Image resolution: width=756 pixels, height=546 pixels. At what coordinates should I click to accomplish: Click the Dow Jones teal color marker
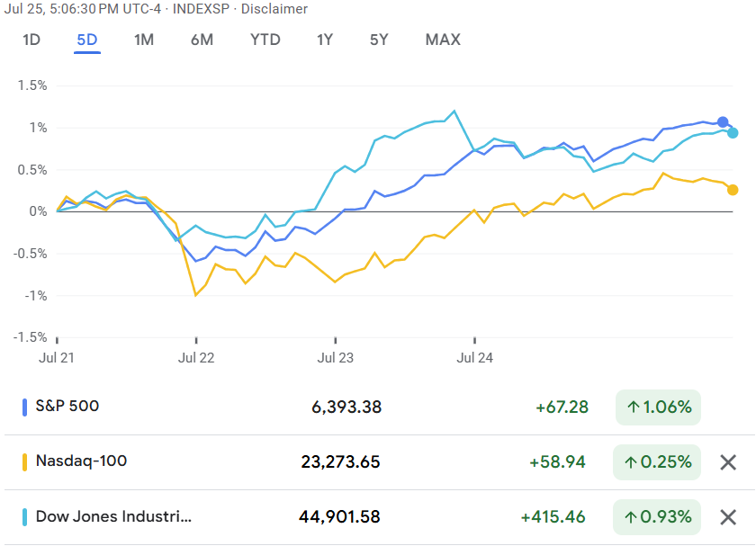point(24,517)
